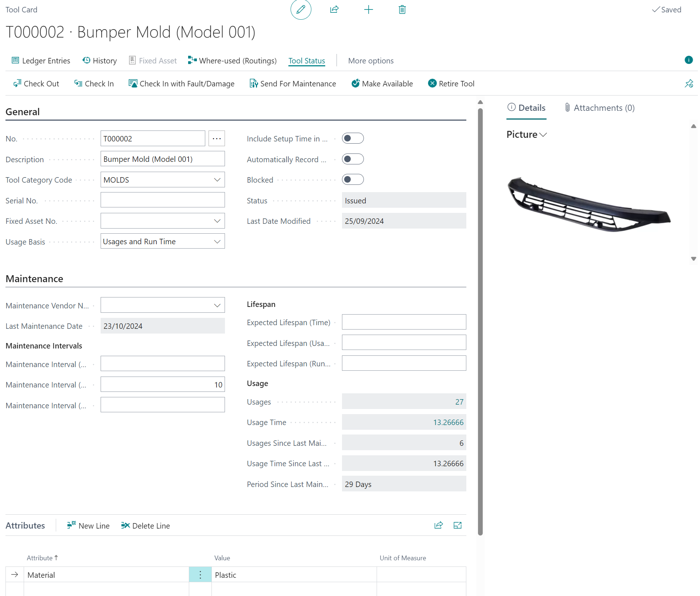
Task: Toggle Automatically Record switch
Action: click(x=353, y=159)
